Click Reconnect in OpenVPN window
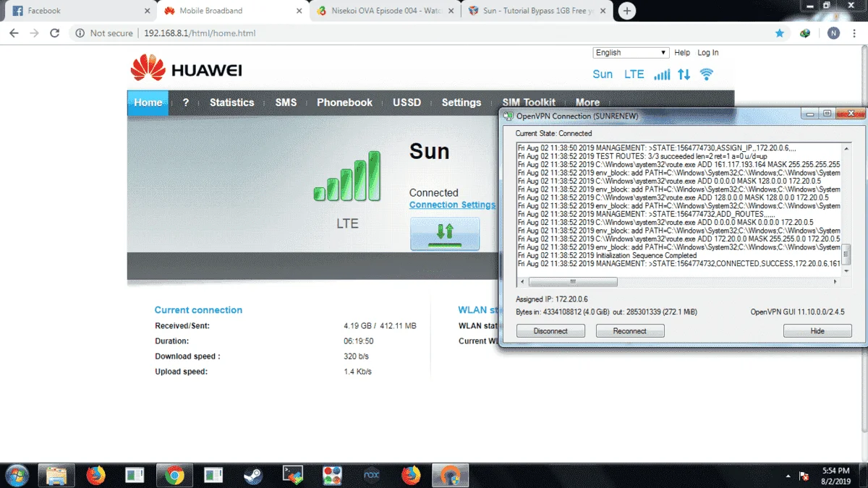The height and width of the screenshot is (488, 868). click(x=629, y=330)
